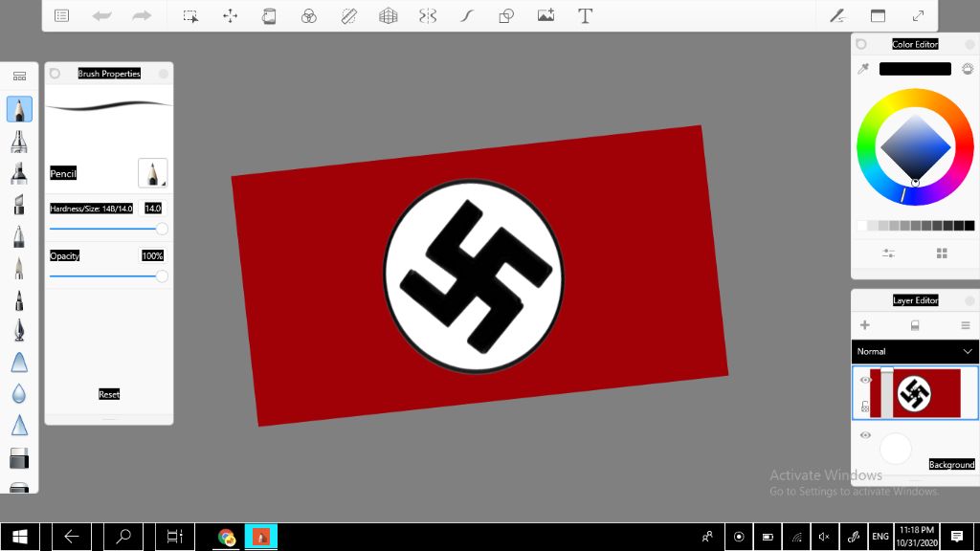Click the hue ring of the color wheel

tap(915, 97)
